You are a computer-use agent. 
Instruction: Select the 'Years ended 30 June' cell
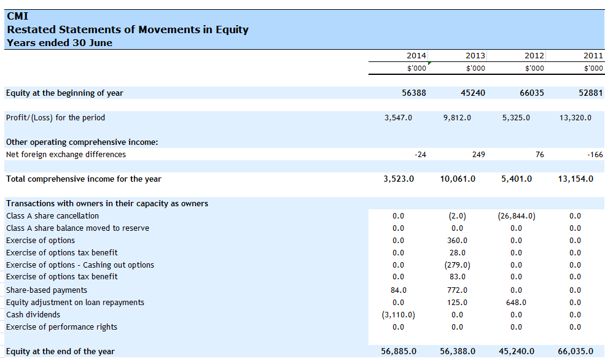pos(60,43)
